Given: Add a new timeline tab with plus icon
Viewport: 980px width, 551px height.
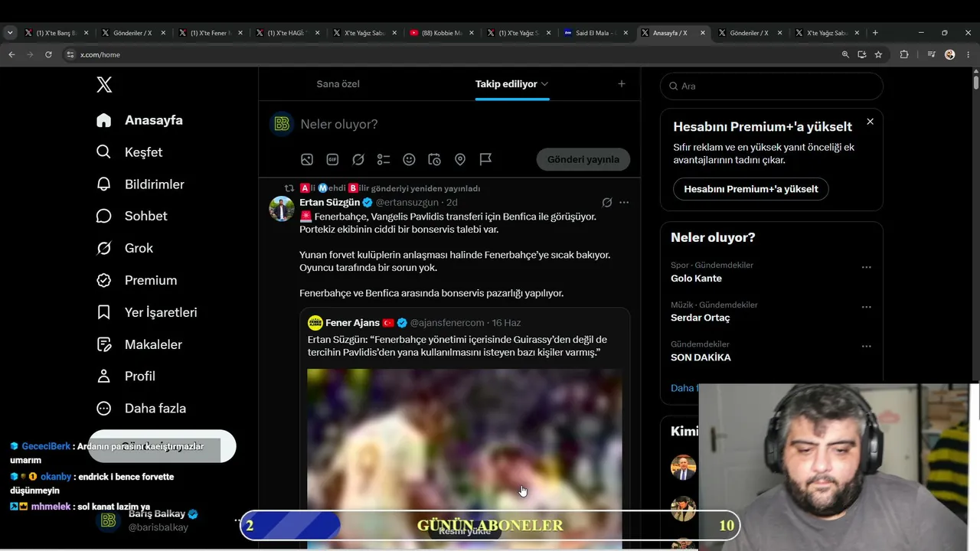Looking at the screenshot, I should point(622,84).
